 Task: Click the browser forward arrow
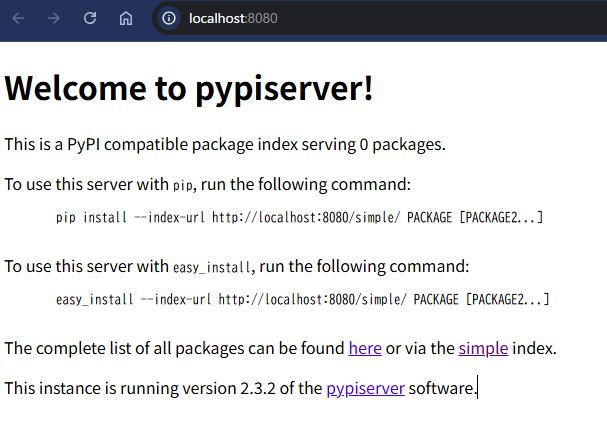pyautogui.click(x=54, y=18)
